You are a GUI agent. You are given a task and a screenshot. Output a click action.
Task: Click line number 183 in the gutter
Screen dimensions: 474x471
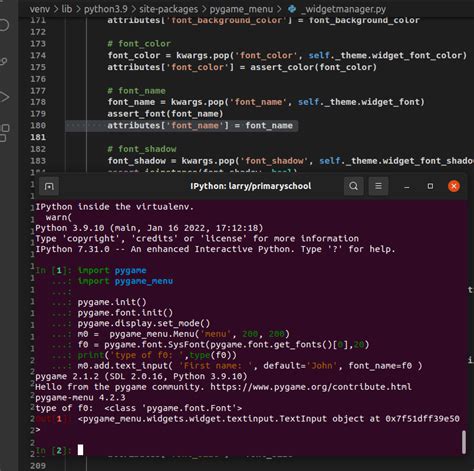(x=38, y=161)
